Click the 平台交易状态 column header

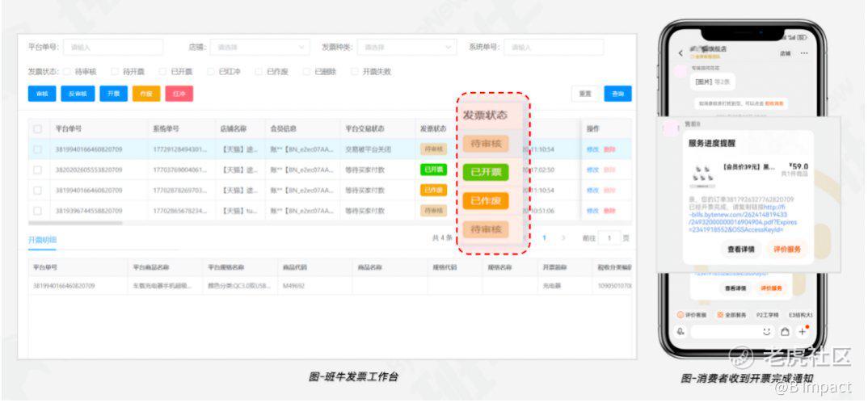coord(364,129)
